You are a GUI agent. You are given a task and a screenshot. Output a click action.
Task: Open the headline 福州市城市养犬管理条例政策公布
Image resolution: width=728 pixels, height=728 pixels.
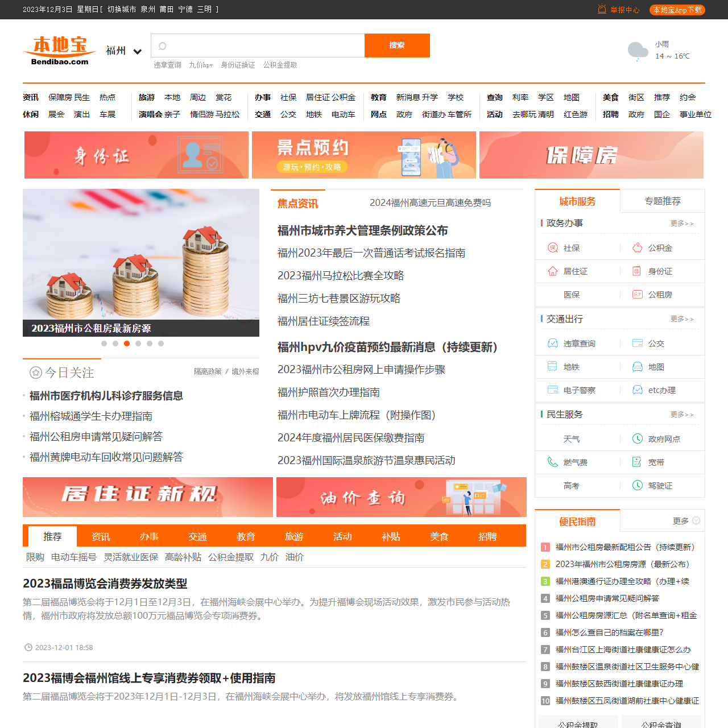pyautogui.click(x=363, y=230)
